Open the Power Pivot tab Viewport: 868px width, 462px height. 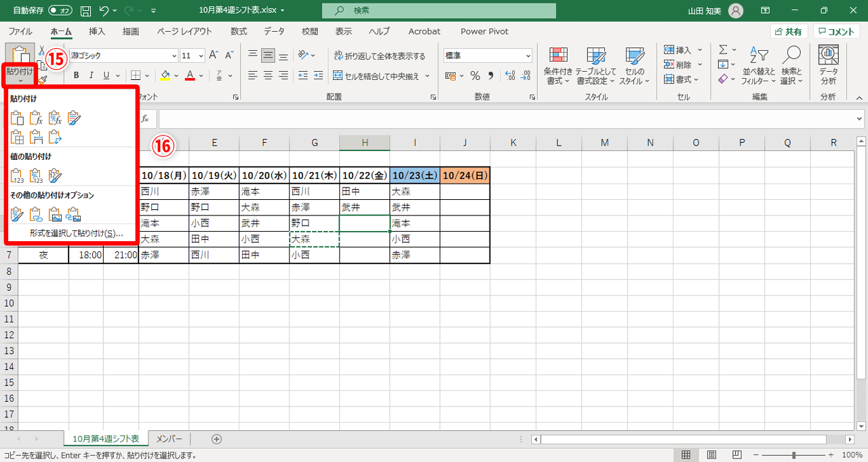point(484,31)
